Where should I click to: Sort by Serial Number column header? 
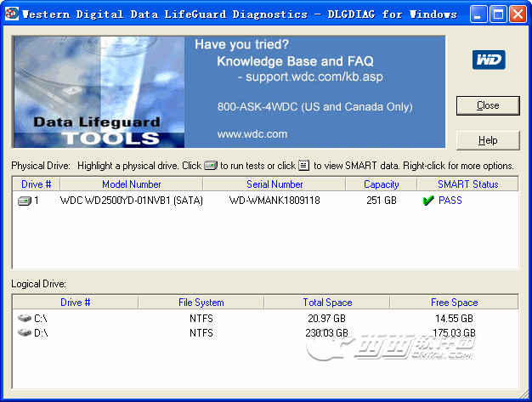[274, 184]
